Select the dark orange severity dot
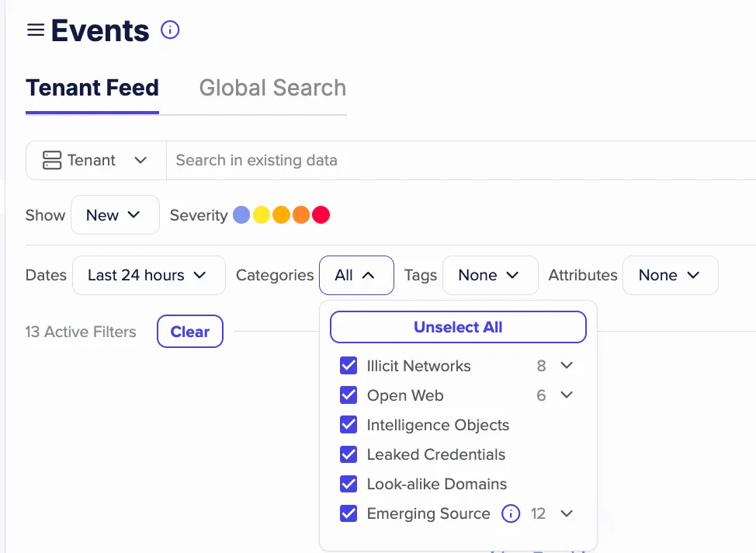 pos(301,214)
